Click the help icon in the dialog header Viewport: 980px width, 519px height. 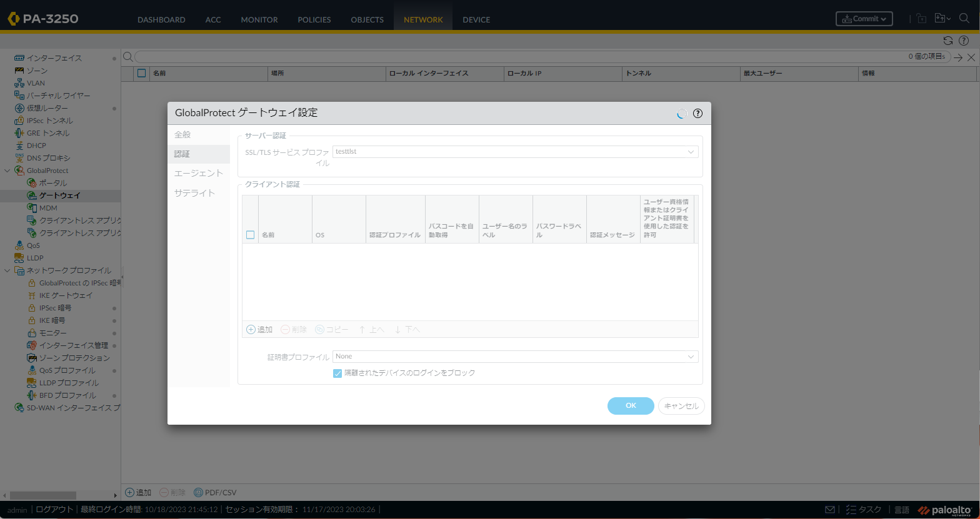point(698,114)
